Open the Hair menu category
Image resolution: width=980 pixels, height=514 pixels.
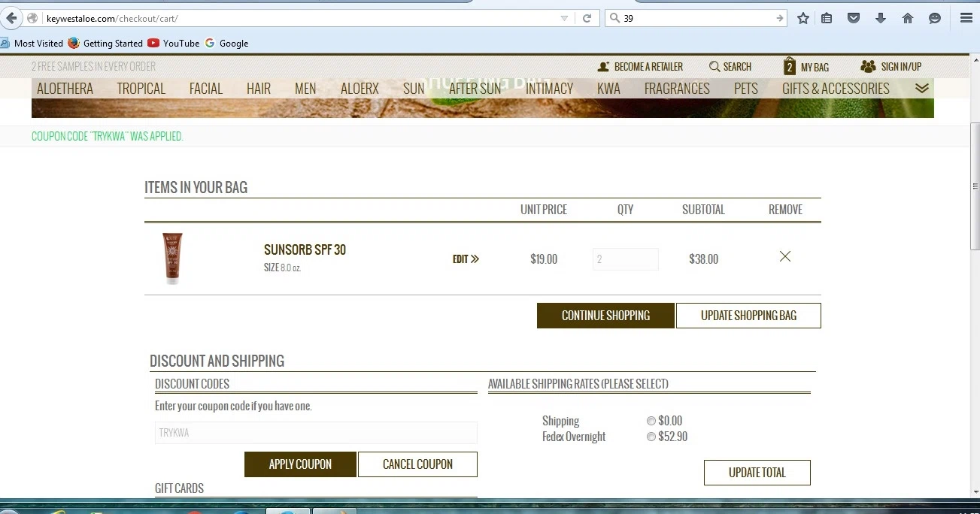[x=259, y=89]
